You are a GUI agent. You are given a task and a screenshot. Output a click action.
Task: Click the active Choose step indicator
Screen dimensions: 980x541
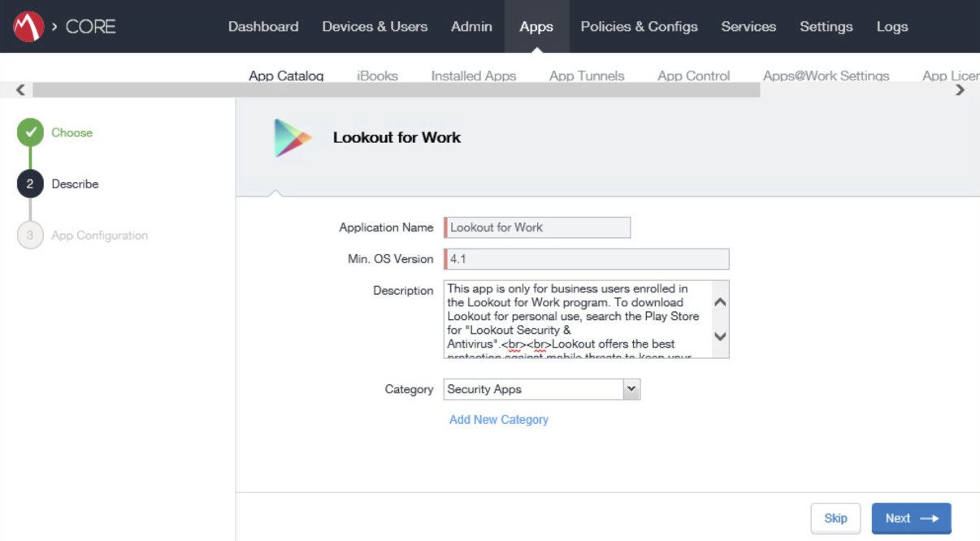(30, 132)
